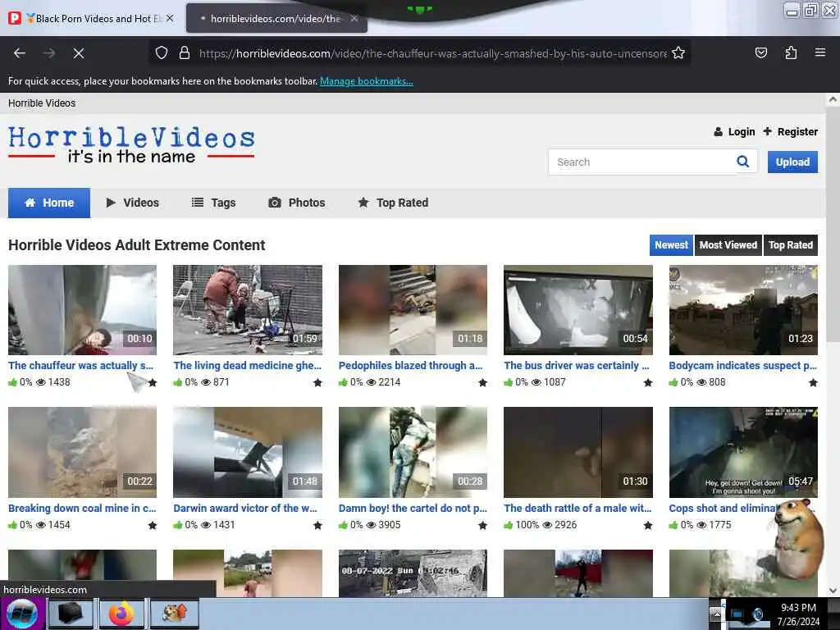Screen dimensions: 840x630
Task: Close the 'Black Porn Videos and Hot E' tab
Action: pos(170,18)
